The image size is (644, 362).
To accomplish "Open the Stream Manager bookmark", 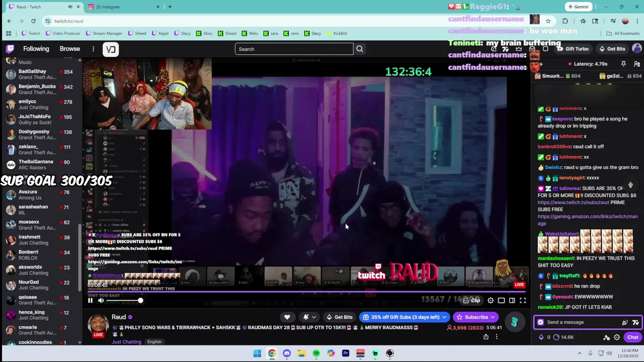I will [104, 33].
